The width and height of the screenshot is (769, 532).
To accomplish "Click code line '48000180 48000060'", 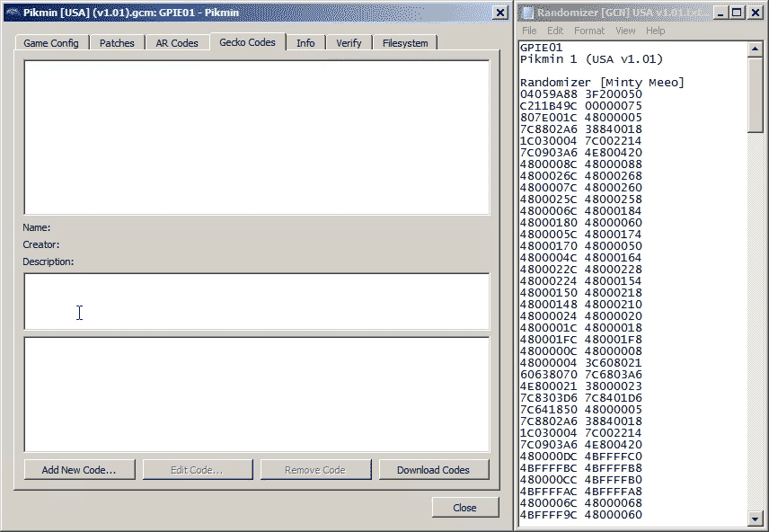I will [580, 223].
